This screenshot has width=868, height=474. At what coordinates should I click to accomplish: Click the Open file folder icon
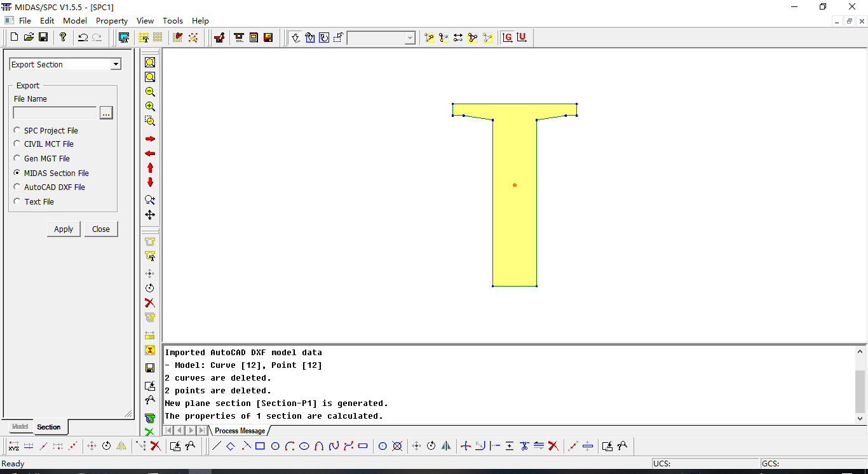point(29,37)
